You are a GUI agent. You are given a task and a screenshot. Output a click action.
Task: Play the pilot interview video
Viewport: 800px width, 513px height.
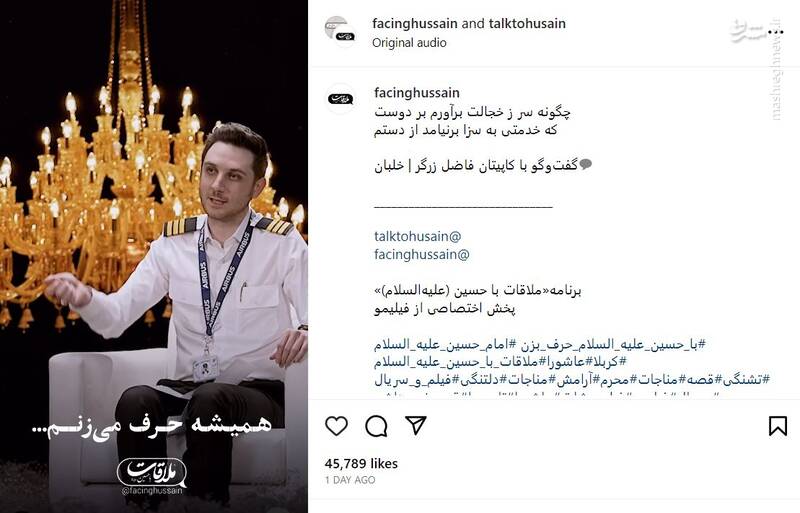[x=154, y=256]
